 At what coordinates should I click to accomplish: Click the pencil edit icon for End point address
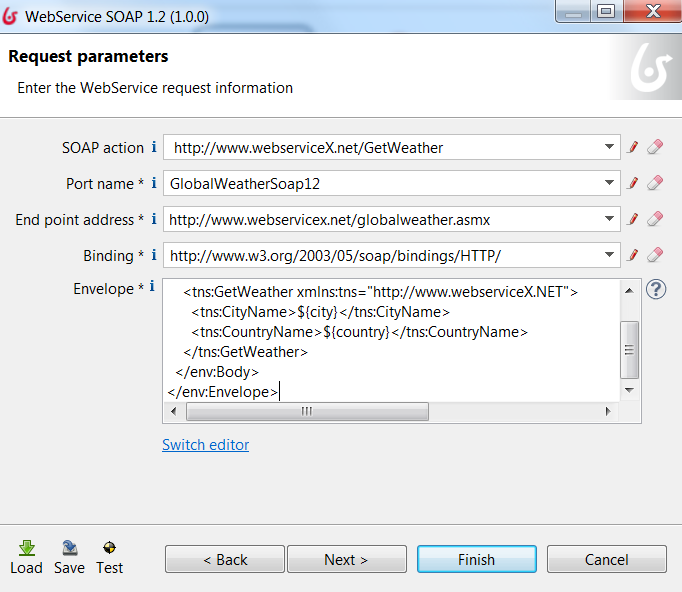pos(633,219)
